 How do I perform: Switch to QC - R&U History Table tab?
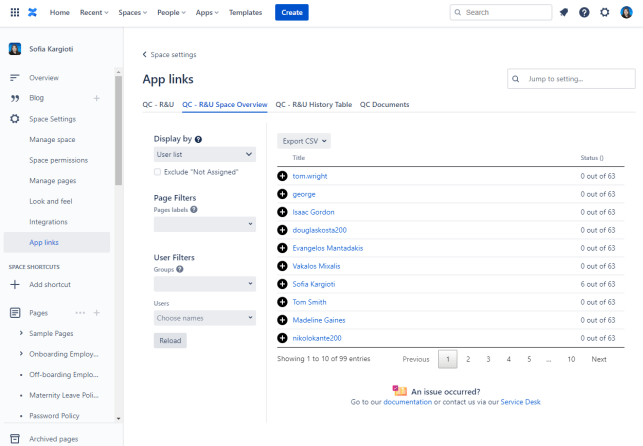pos(314,105)
